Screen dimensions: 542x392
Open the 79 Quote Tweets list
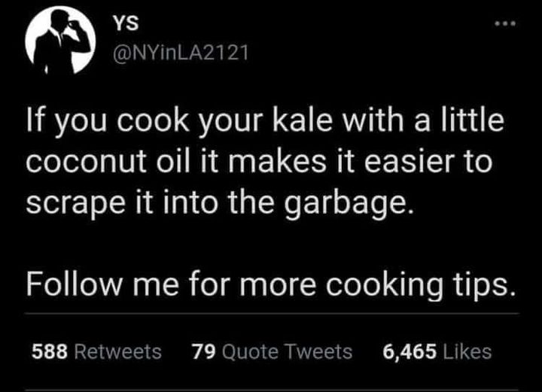click(x=272, y=351)
